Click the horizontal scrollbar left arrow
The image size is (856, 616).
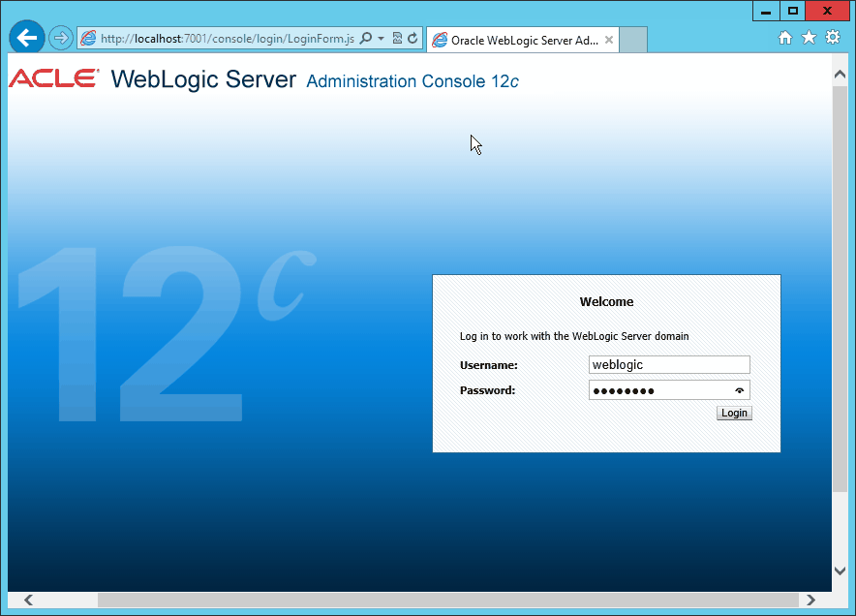point(28,601)
